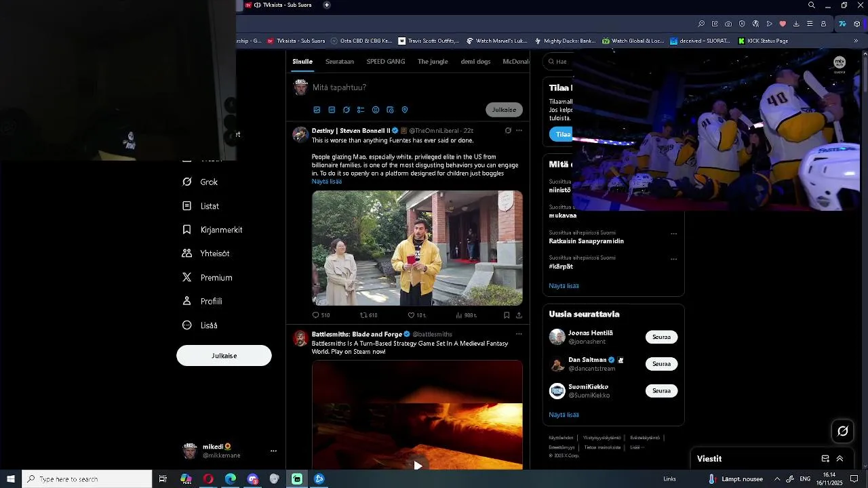Open a new browser tab
The image size is (868, 488).
[327, 5]
